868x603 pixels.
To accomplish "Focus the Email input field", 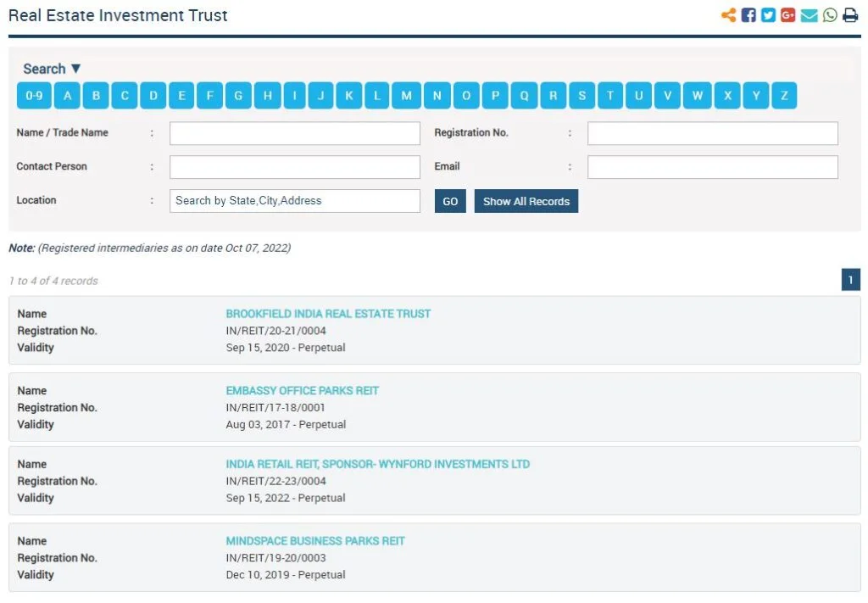I will pos(713,167).
